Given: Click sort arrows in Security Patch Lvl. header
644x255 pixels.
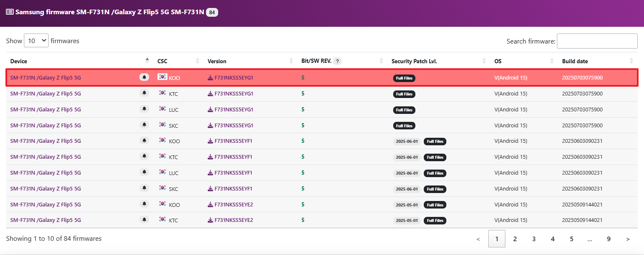Looking at the screenshot, I should 484,61.
